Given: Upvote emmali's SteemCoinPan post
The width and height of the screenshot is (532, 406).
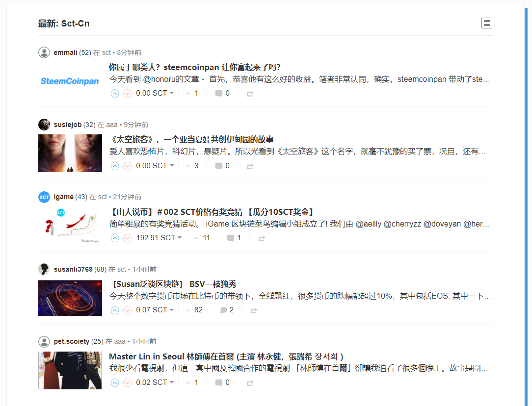Looking at the screenshot, I should coord(115,93).
